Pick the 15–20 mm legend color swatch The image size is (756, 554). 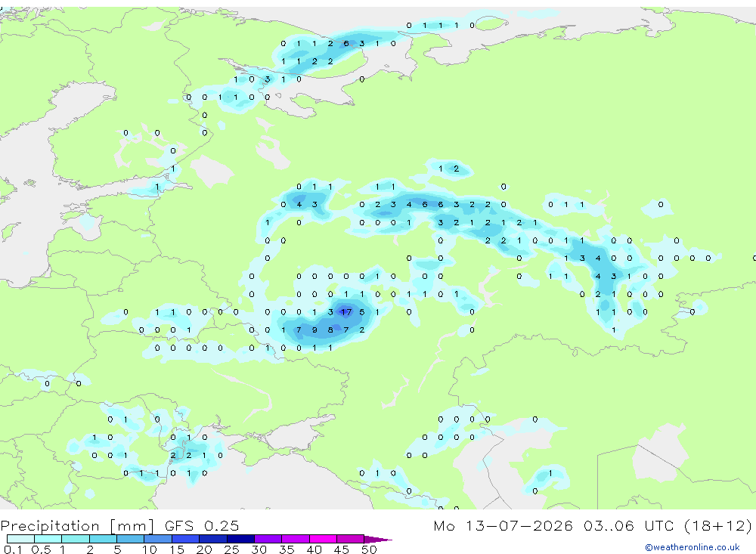click(x=186, y=539)
